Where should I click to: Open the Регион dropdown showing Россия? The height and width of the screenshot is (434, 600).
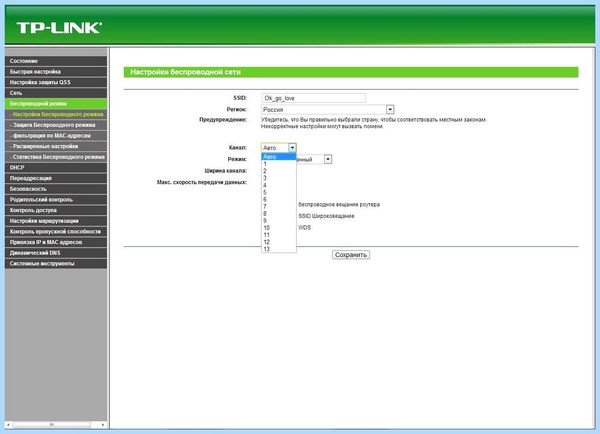pyautogui.click(x=328, y=109)
